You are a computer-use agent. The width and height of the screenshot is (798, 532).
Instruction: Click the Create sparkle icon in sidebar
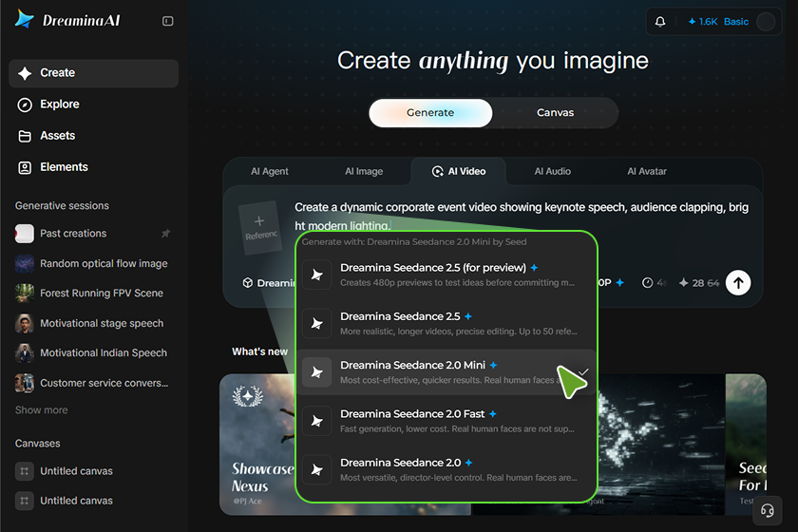(25, 73)
